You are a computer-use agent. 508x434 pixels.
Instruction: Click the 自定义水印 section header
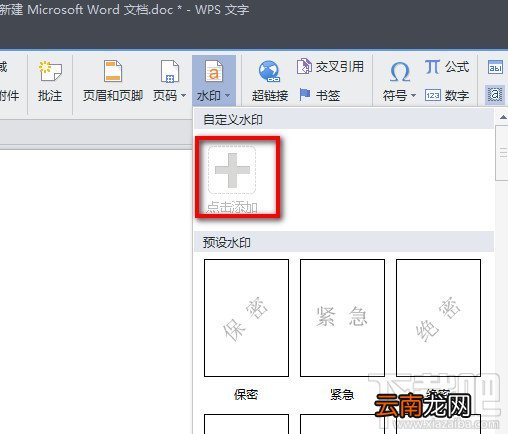[344, 119]
